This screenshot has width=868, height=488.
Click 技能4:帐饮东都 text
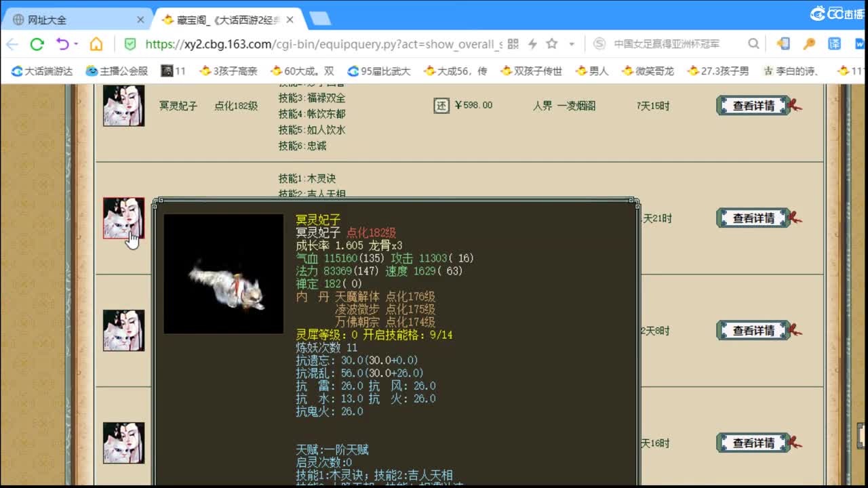point(312,114)
